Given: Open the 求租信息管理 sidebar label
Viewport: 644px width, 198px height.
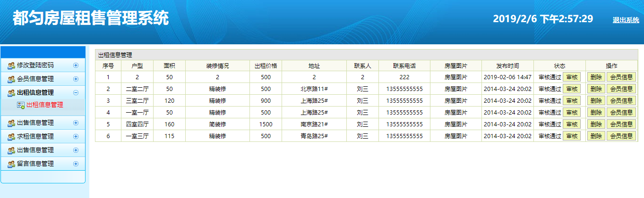Looking at the screenshot, I should coord(35,136).
